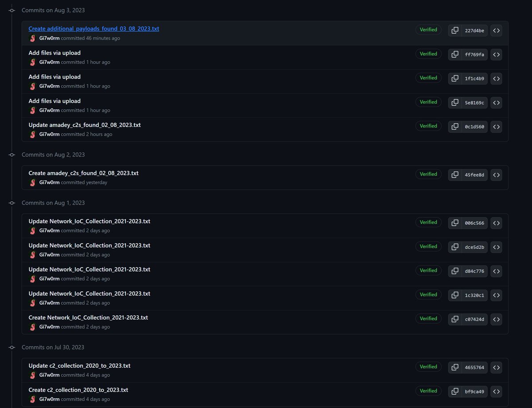Open Update c2_collection_2020_to_2023.txt commit
Image resolution: width=532 pixels, height=408 pixels.
point(79,366)
